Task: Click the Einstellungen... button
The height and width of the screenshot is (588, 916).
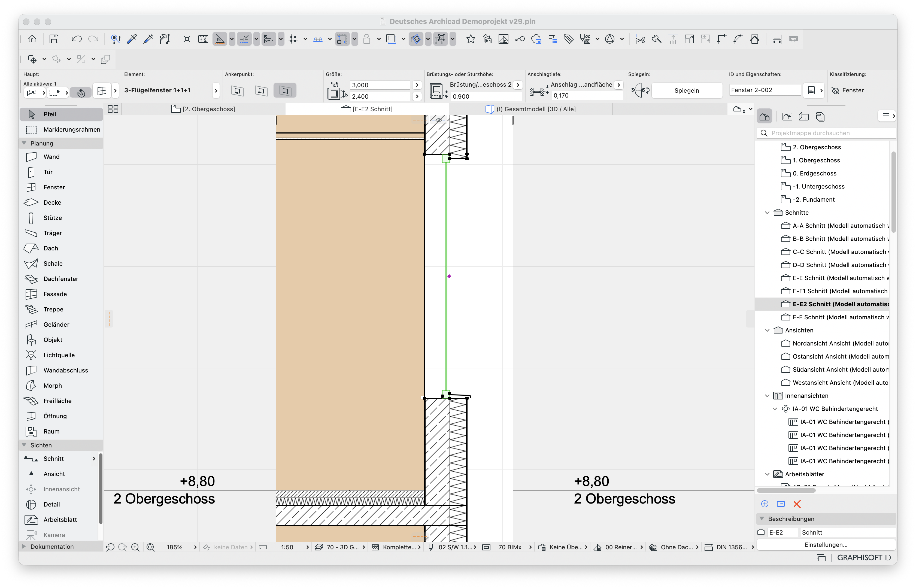Action: click(x=826, y=545)
